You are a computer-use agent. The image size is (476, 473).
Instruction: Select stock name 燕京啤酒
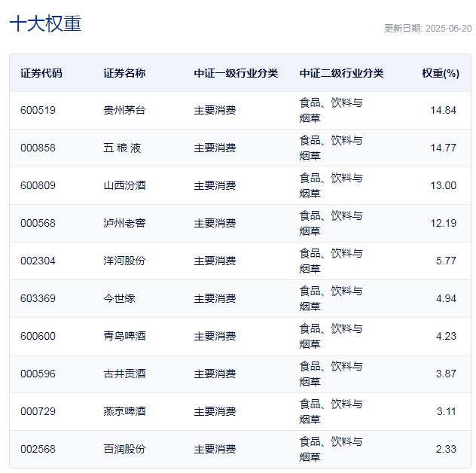(124, 411)
